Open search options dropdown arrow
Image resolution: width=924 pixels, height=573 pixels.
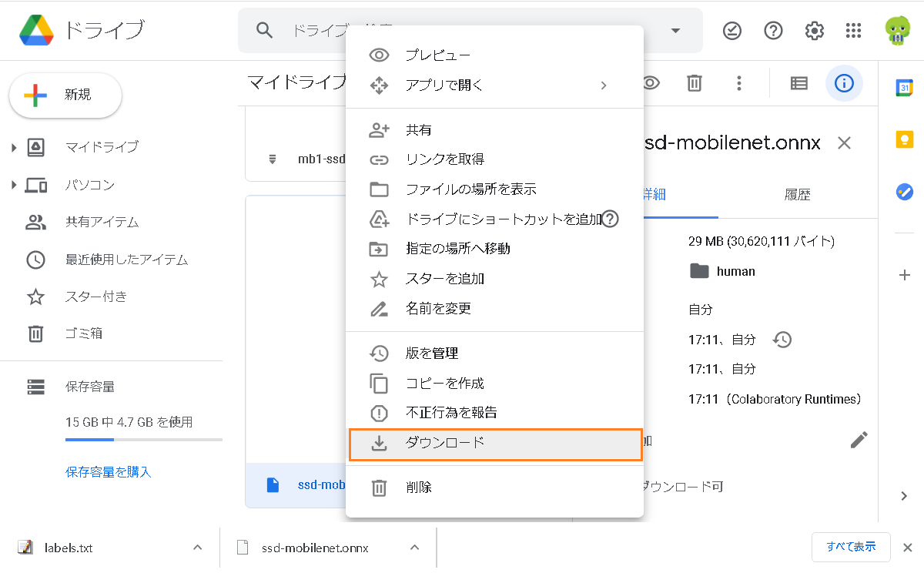coord(675,31)
